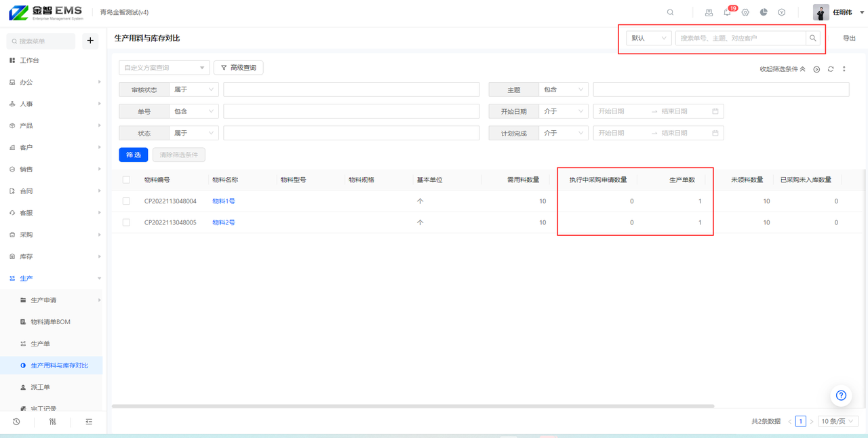Open the pie chart report icon

(764, 12)
